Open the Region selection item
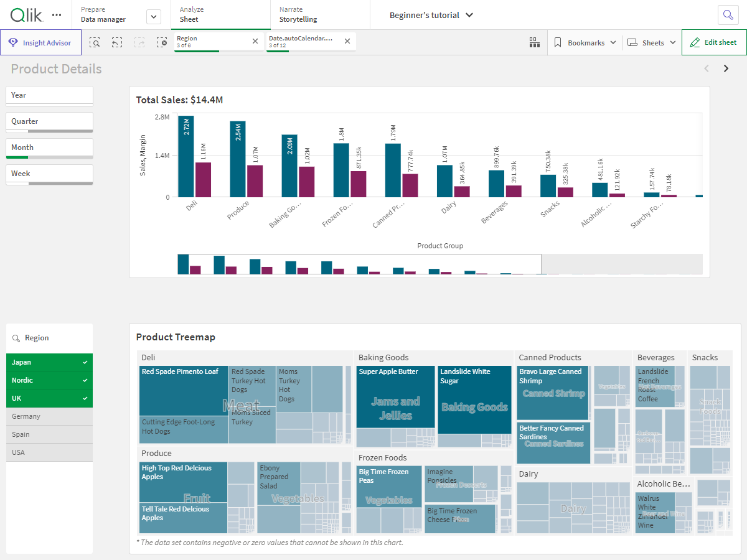 tap(210, 41)
